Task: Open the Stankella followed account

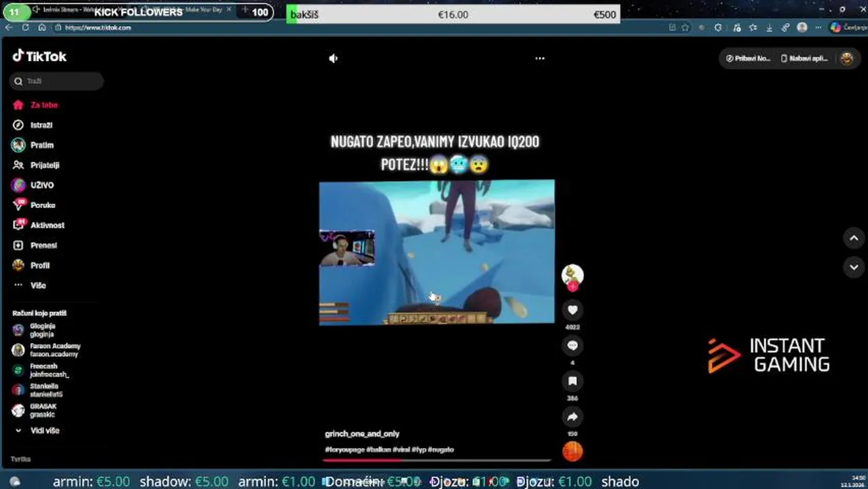Action: click(38, 390)
